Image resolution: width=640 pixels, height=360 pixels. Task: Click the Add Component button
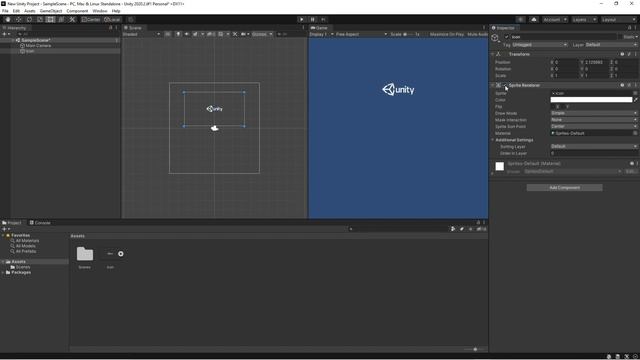564,188
